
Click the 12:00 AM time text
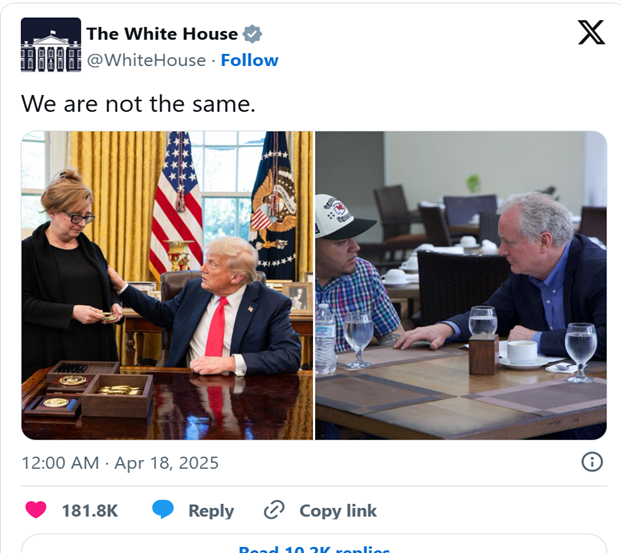pyautogui.click(x=60, y=463)
